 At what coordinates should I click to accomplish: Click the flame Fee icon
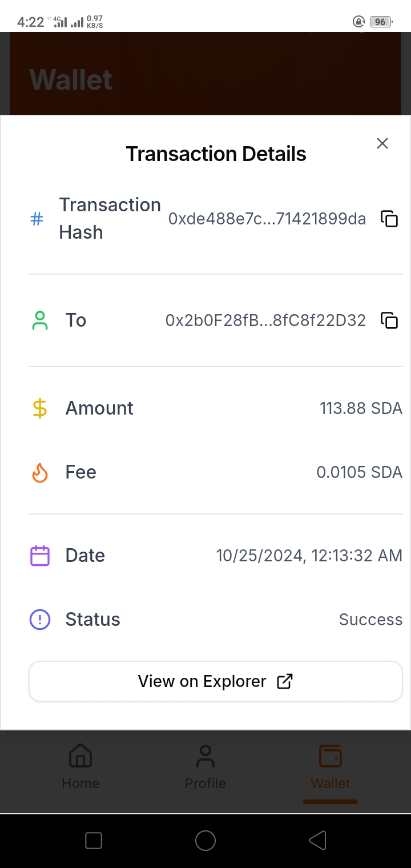[x=40, y=472]
